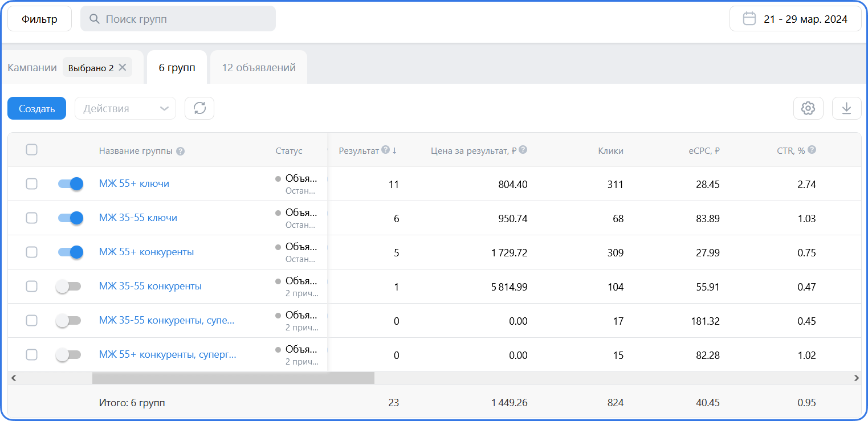Click help icon near Цена за результат
The height and width of the screenshot is (421, 868).
pos(523,150)
